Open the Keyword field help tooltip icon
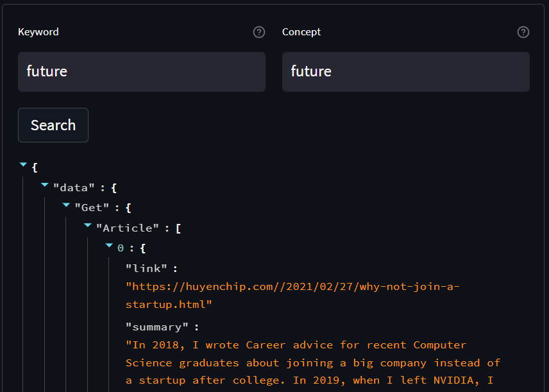The image size is (549, 392). 259,32
